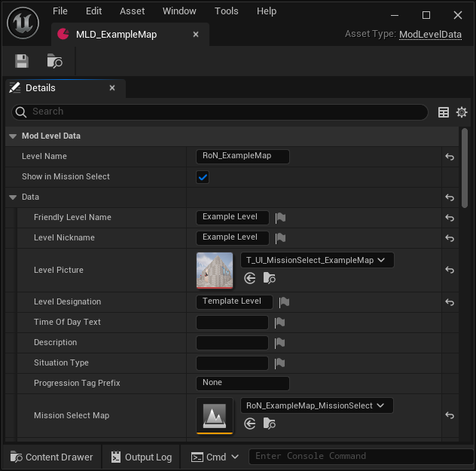Select the MLD_ExampleMap tab
The image size is (476, 471).
[116, 34]
